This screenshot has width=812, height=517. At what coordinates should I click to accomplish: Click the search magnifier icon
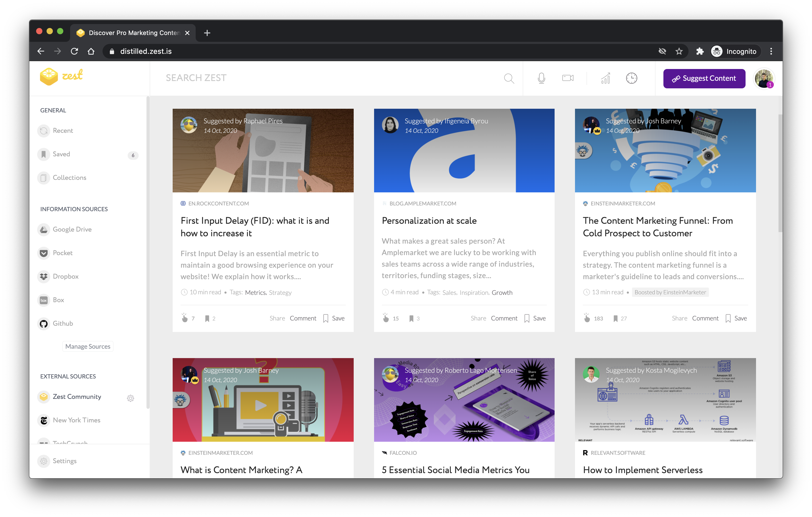click(509, 78)
